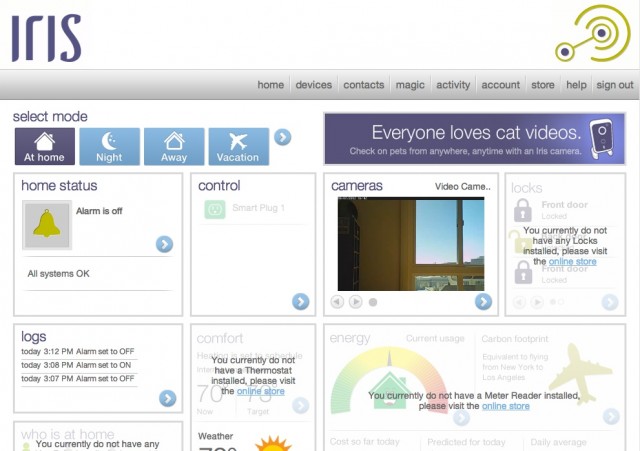640x451 pixels.
Task: Expand alarm details arrow in home status
Action: [164, 244]
